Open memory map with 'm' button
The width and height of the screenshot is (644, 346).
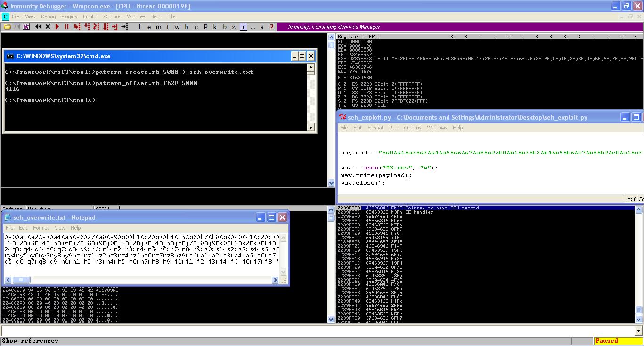(x=158, y=27)
